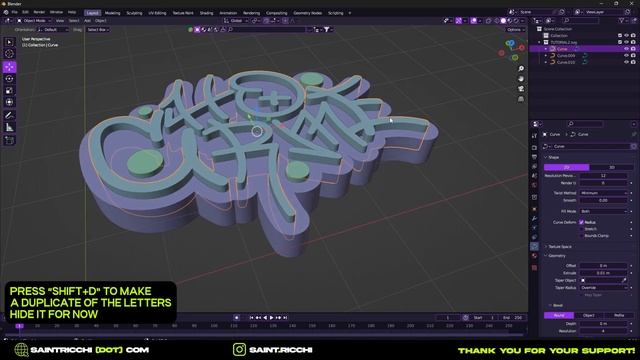Viewport: 640px width, 360px height.
Task: Click the Bevel Depth value field
Action: [x=603, y=323]
